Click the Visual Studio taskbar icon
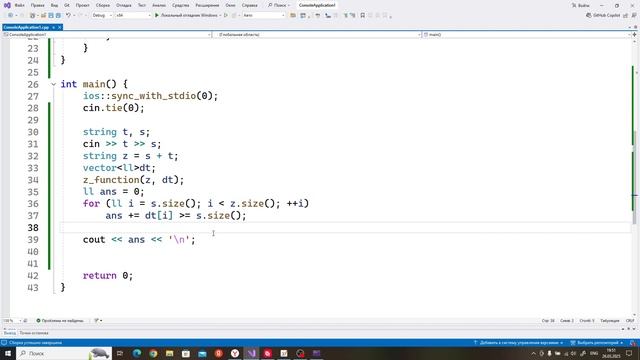The image size is (640, 360). coord(251,353)
